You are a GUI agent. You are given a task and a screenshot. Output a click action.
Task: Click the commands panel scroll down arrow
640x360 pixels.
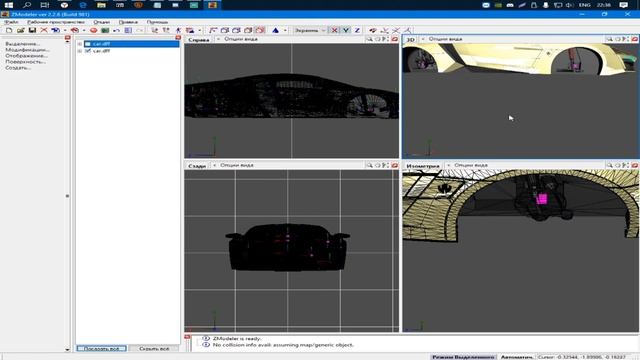[x=67, y=349]
